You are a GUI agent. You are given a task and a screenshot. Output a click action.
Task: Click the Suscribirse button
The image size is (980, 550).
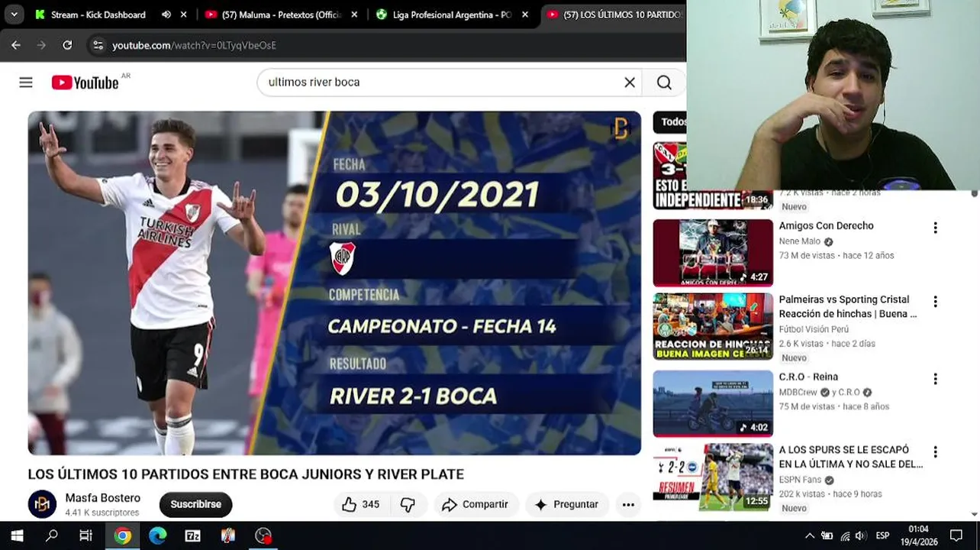195,504
